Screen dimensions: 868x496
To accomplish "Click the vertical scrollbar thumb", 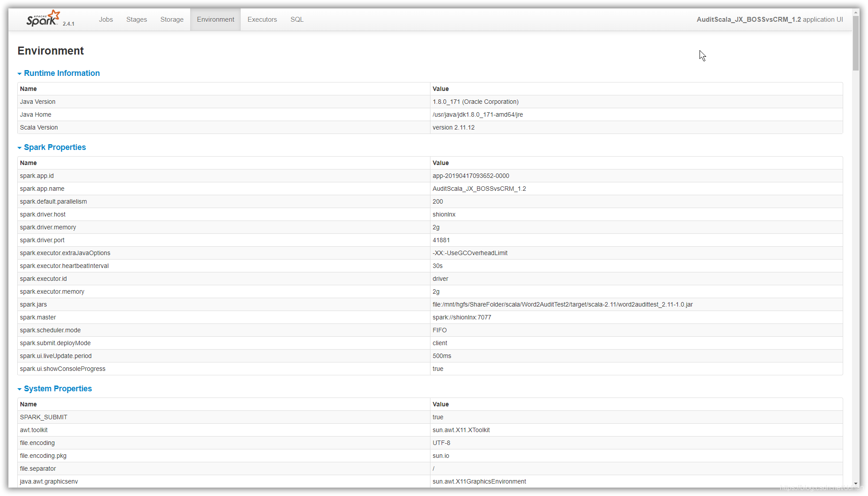I will pos(856,43).
